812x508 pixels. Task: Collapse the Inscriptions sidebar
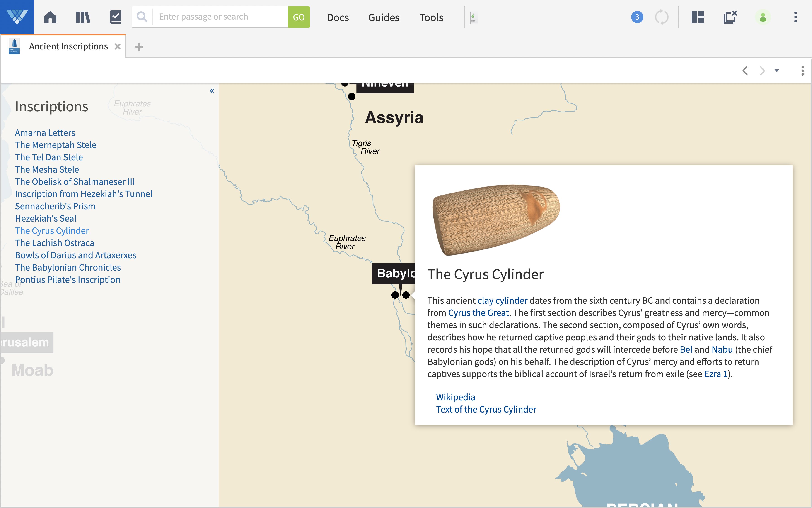[x=212, y=91]
